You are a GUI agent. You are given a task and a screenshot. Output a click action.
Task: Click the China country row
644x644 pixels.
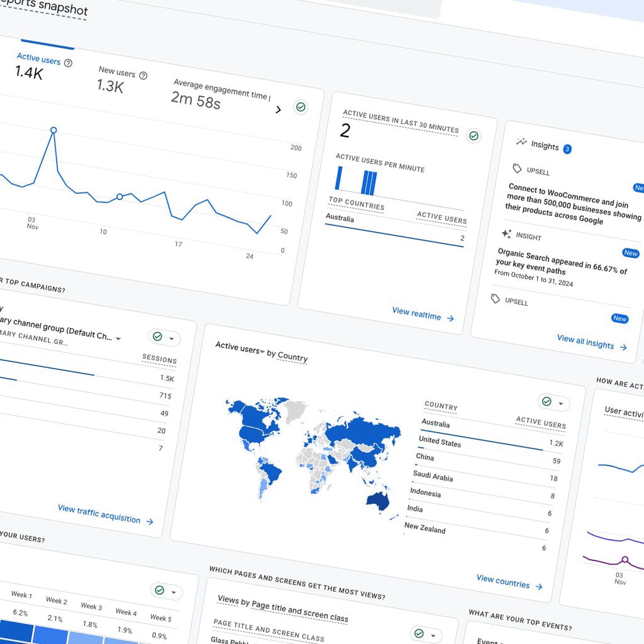(x=486, y=467)
